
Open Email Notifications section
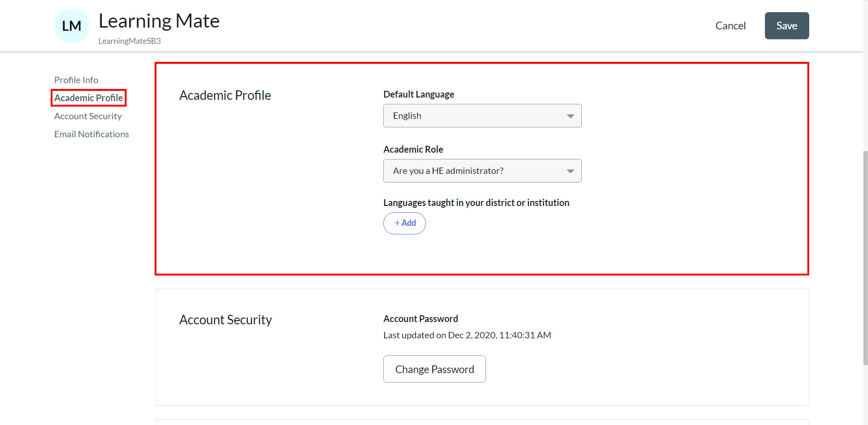click(x=91, y=134)
